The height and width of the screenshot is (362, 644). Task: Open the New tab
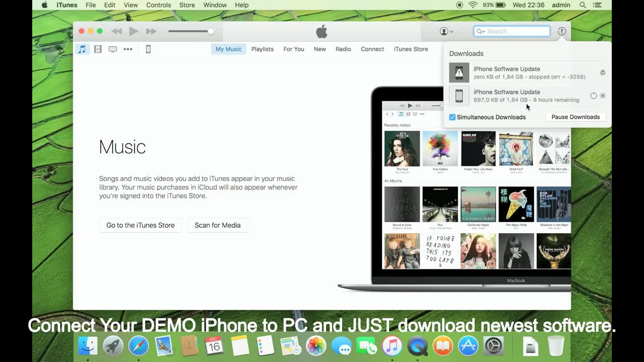[319, 49]
